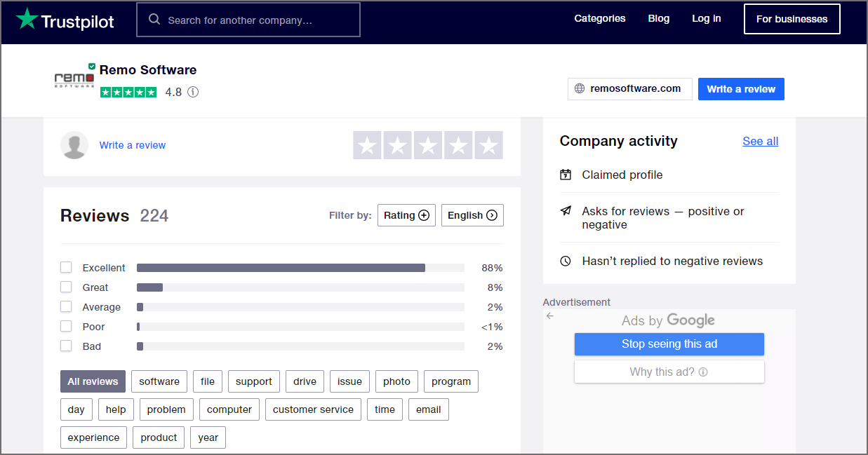Filter reviews by day tag

(x=76, y=409)
